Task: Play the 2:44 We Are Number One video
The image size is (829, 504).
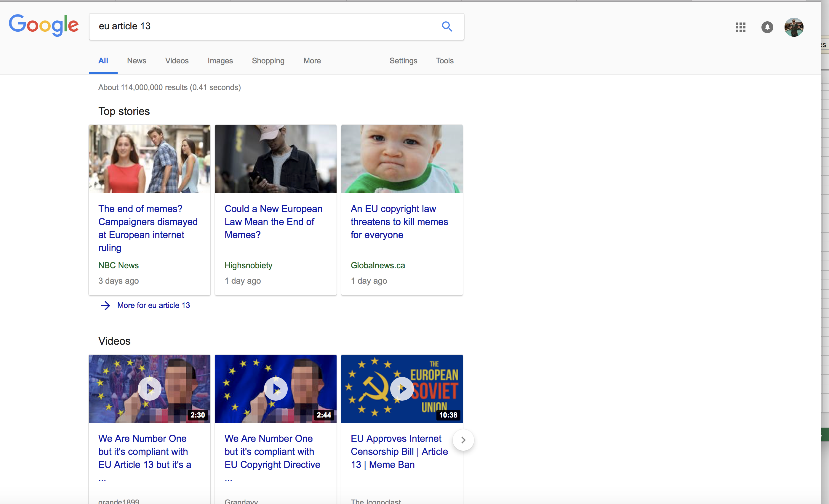Action: (x=276, y=389)
